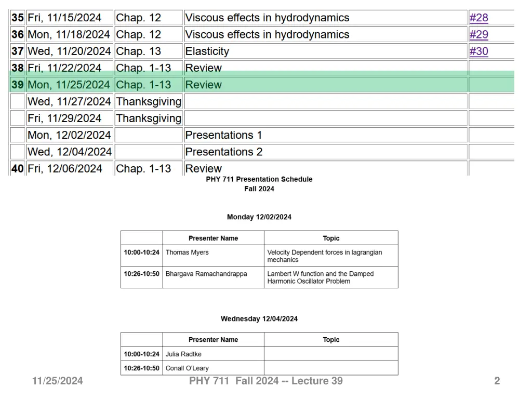
Task: Click Conall O'Leary presenter cell
Action: [213, 368]
